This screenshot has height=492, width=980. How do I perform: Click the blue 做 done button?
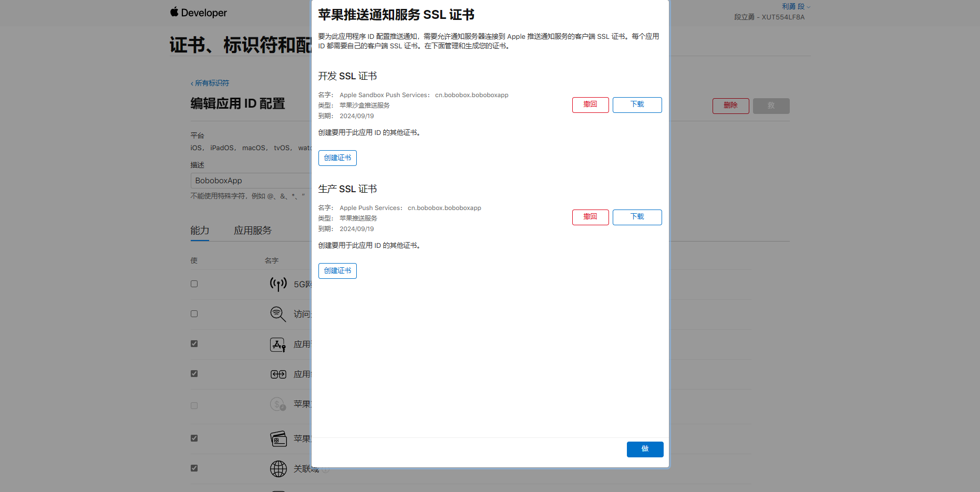pyautogui.click(x=645, y=449)
